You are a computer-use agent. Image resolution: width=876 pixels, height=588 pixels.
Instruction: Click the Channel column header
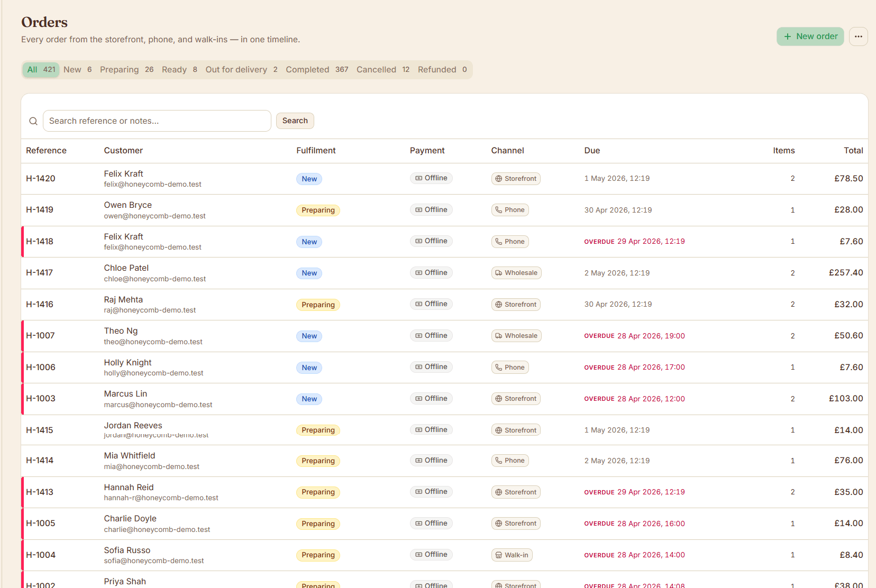[507, 151]
